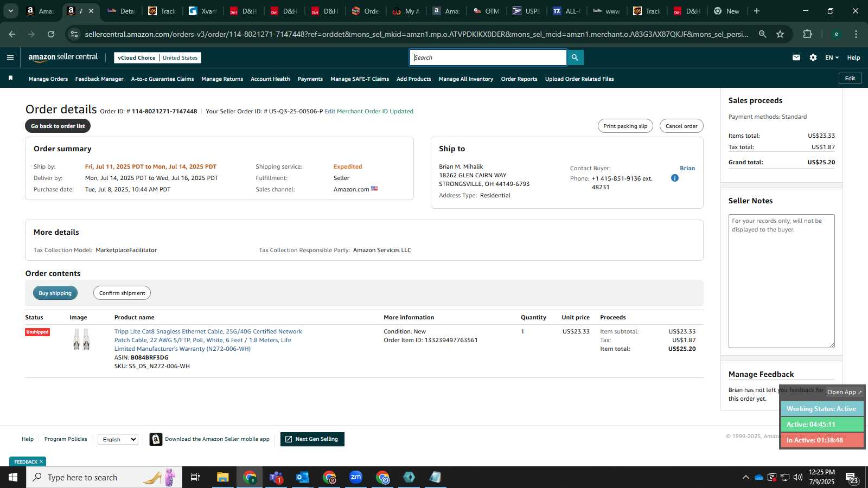Image resolution: width=868 pixels, height=488 pixels.
Task: Open Manage SAFE-T Claims
Action: coord(360,79)
